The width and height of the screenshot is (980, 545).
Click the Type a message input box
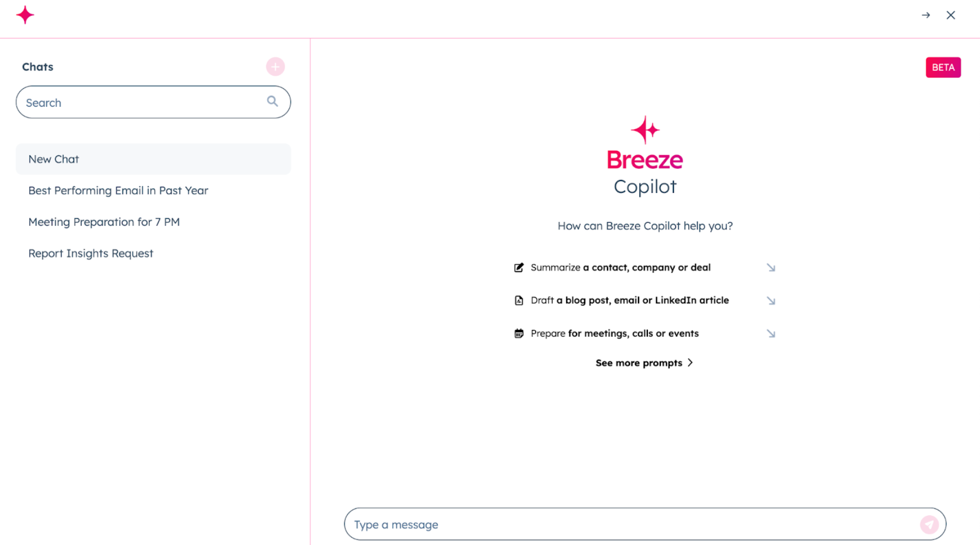coord(632,524)
